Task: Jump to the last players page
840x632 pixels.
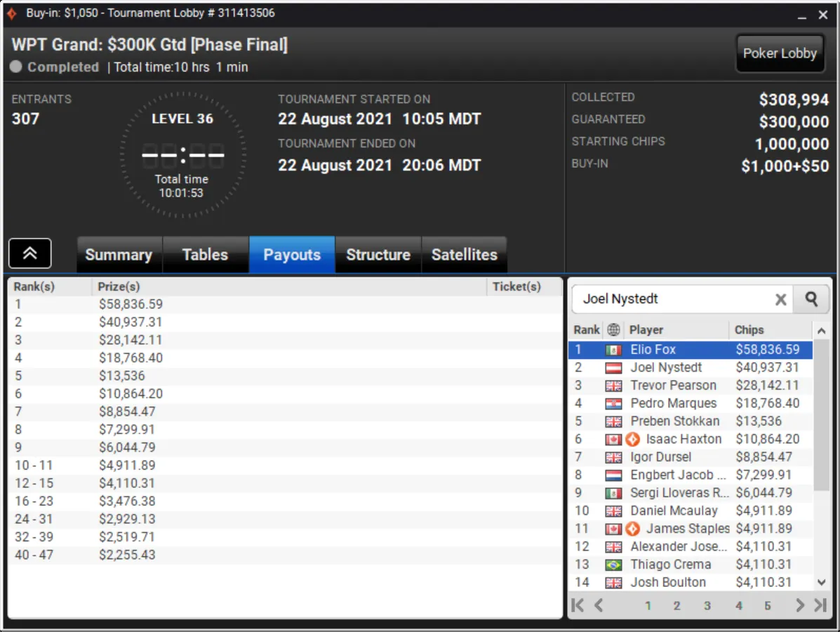Action: (x=820, y=605)
